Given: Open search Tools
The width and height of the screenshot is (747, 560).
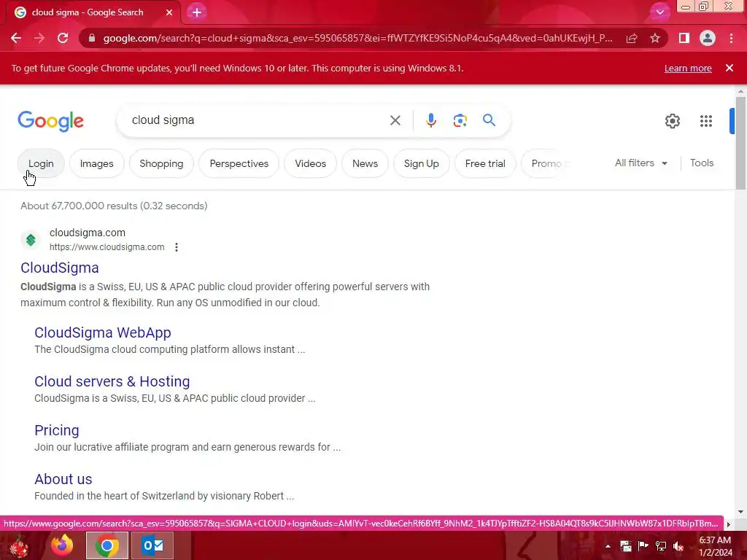Looking at the screenshot, I should pyautogui.click(x=702, y=163).
